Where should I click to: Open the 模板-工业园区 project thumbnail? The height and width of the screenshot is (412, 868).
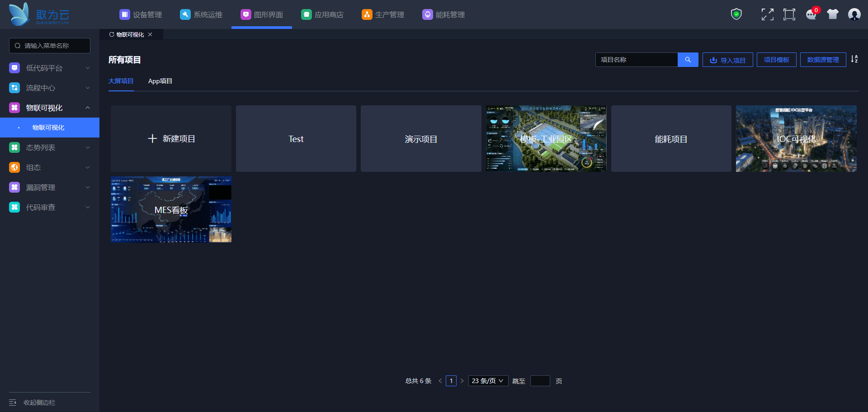point(546,139)
